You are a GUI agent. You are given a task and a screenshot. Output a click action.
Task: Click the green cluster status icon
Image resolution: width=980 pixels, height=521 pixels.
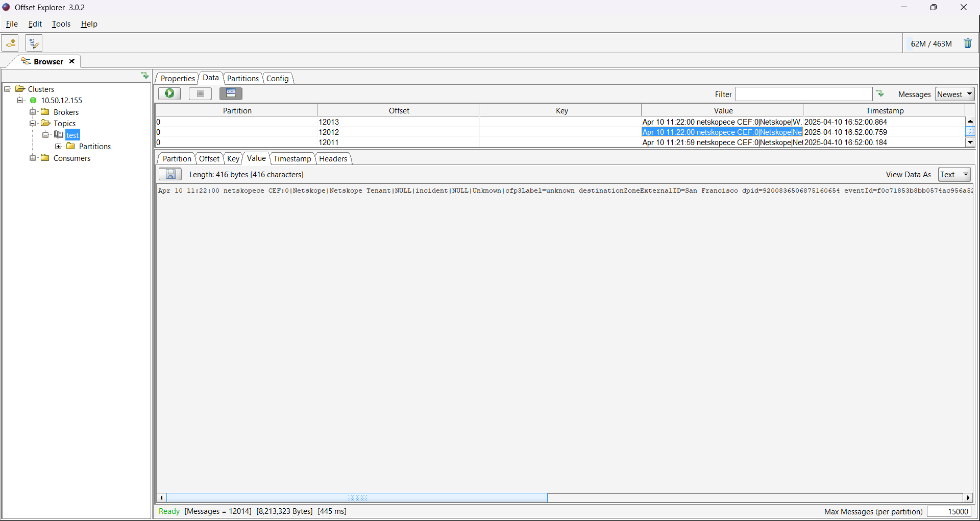tap(33, 100)
